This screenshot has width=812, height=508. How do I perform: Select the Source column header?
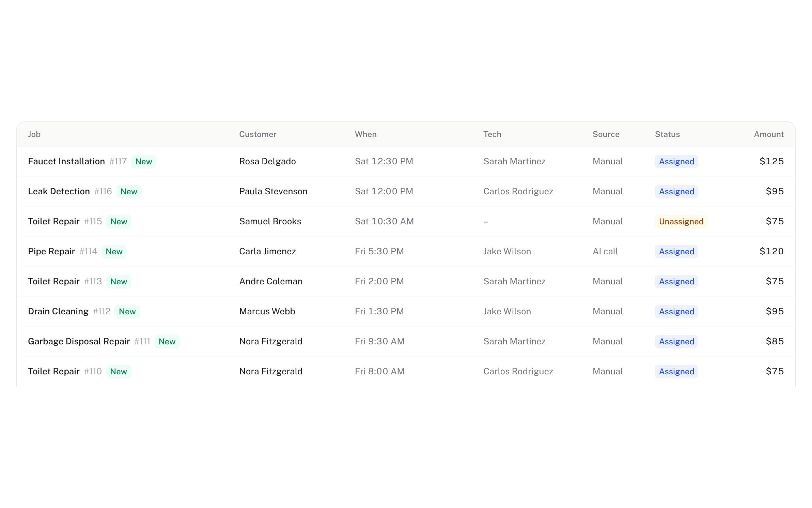pyautogui.click(x=606, y=134)
